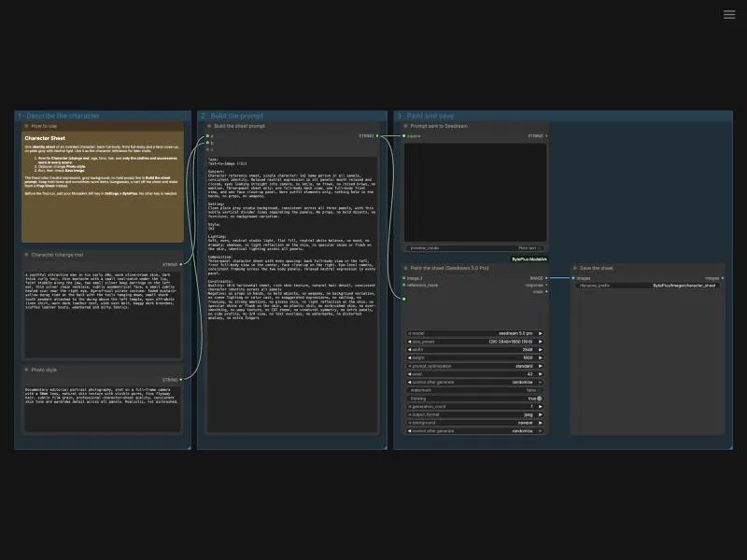
Task: Select next model with the right arrow
Action: [541, 333]
